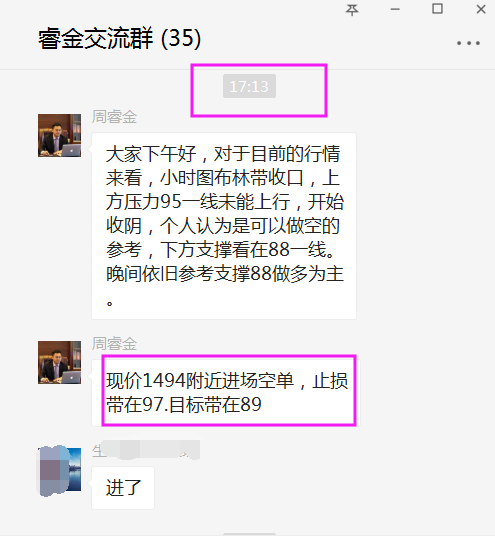
Task: Select the message bubble 进了
Action: point(123,488)
